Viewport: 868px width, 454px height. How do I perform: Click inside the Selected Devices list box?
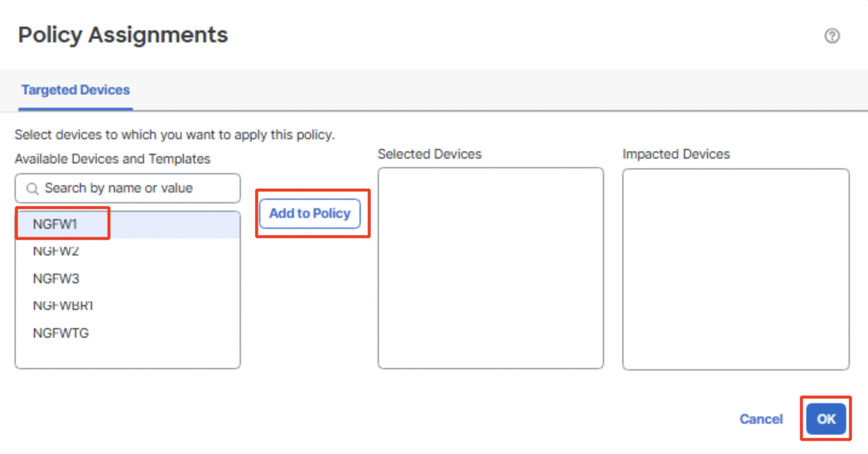pos(490,268)
